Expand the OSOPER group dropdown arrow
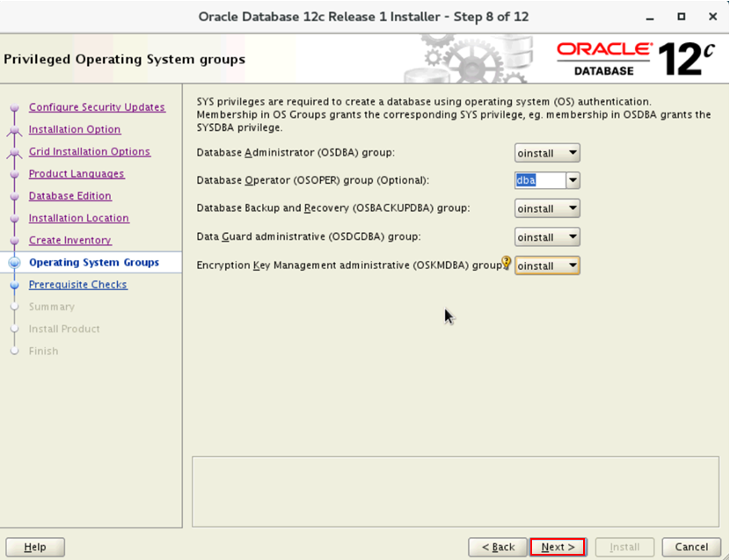Screen dimensions: 730x560 (573, 180)
